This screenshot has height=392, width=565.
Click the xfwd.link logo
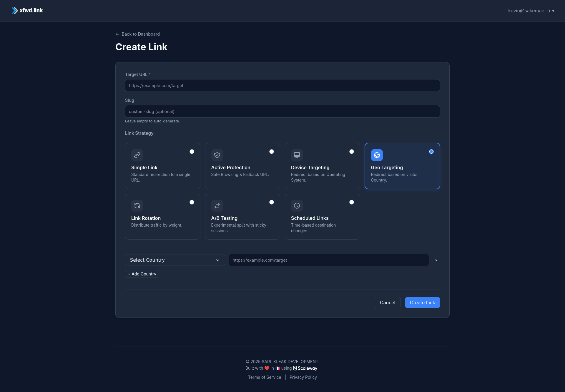(27, 11)
